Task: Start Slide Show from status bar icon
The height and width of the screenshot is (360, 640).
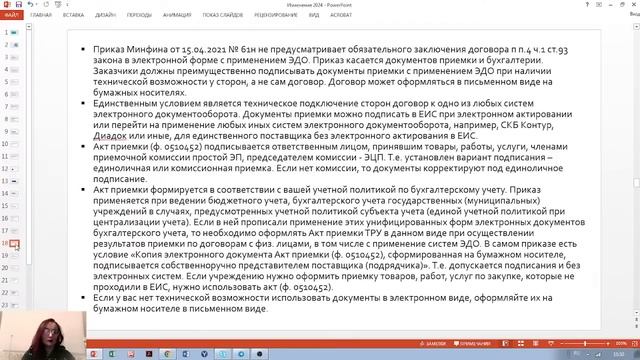Action: 551,344
